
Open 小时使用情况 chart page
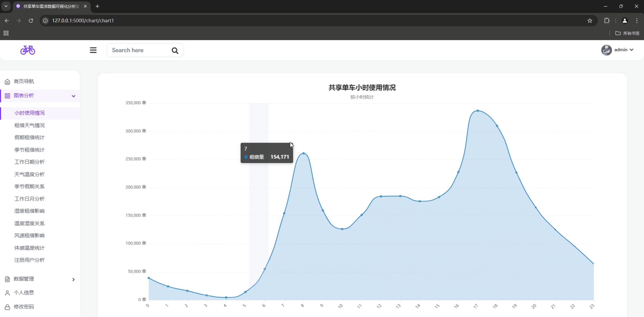click(29, 113)
